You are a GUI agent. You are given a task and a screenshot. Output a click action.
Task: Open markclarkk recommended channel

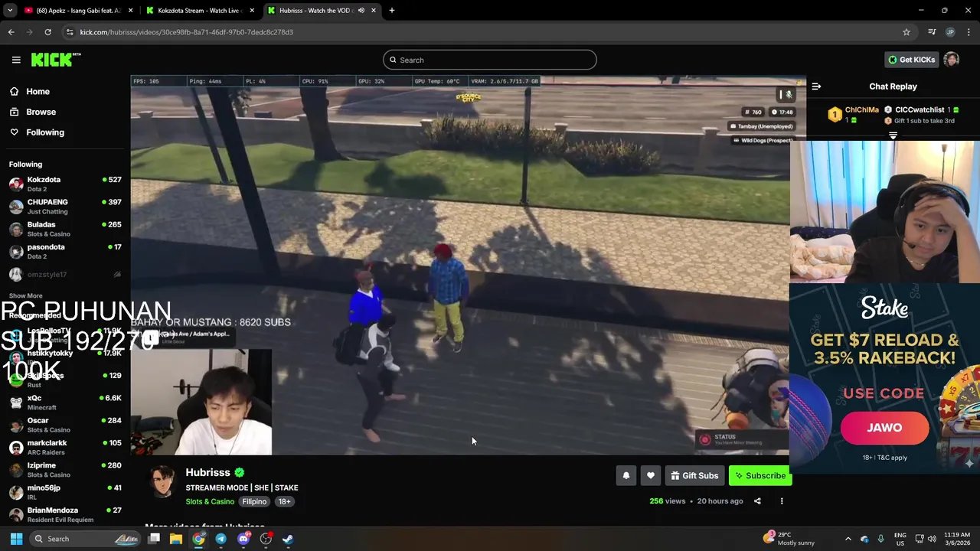tap(65, 447)
